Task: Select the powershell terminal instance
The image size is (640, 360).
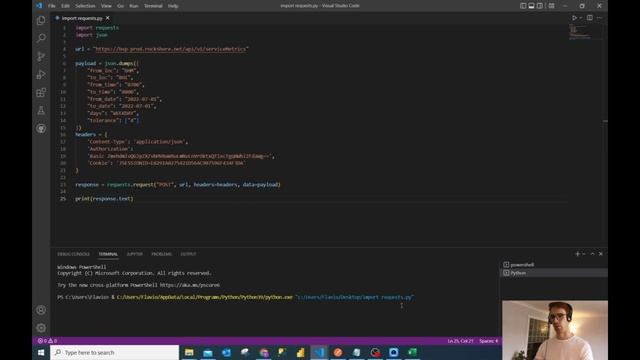Action: click(554, 265)
